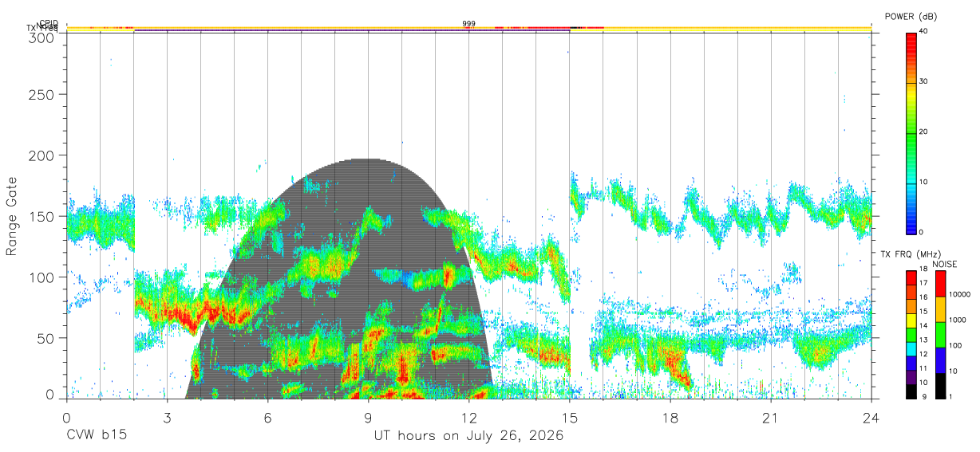
Task: Click the '3' tick label on the time axis
Action: click(x=167, y=418)
